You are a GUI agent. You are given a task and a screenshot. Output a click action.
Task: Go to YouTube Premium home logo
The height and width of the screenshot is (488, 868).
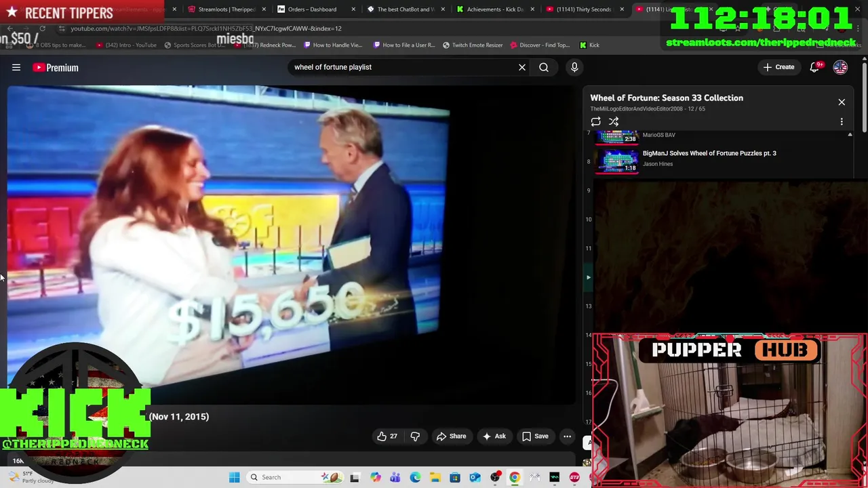tap(56, 67)
